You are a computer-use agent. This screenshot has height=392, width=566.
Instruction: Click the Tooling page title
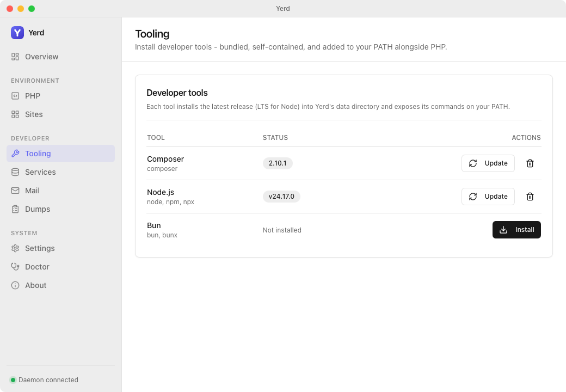(x=152, y=34)
